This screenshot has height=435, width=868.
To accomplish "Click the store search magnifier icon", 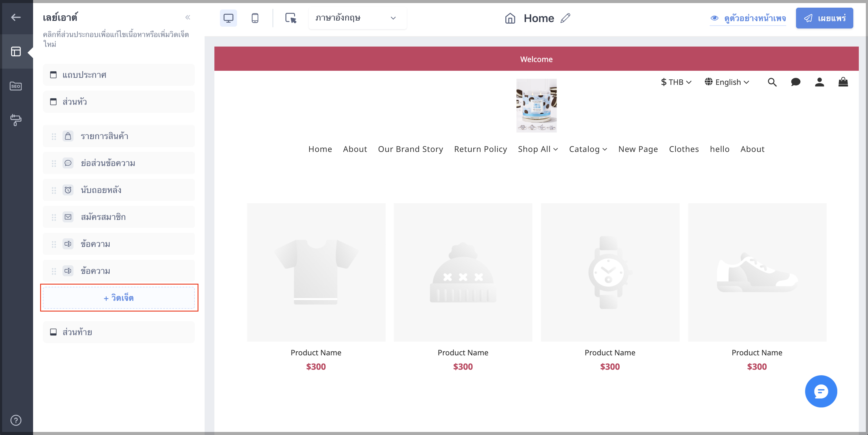I will [772, 82].
